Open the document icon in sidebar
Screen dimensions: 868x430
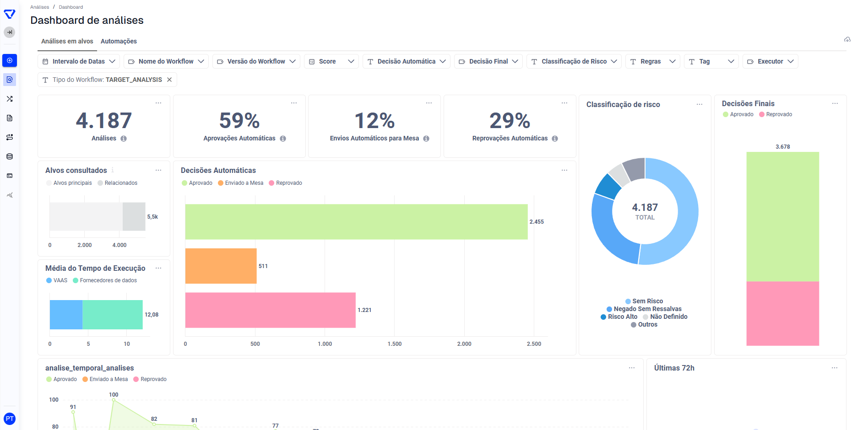point(10,118)
